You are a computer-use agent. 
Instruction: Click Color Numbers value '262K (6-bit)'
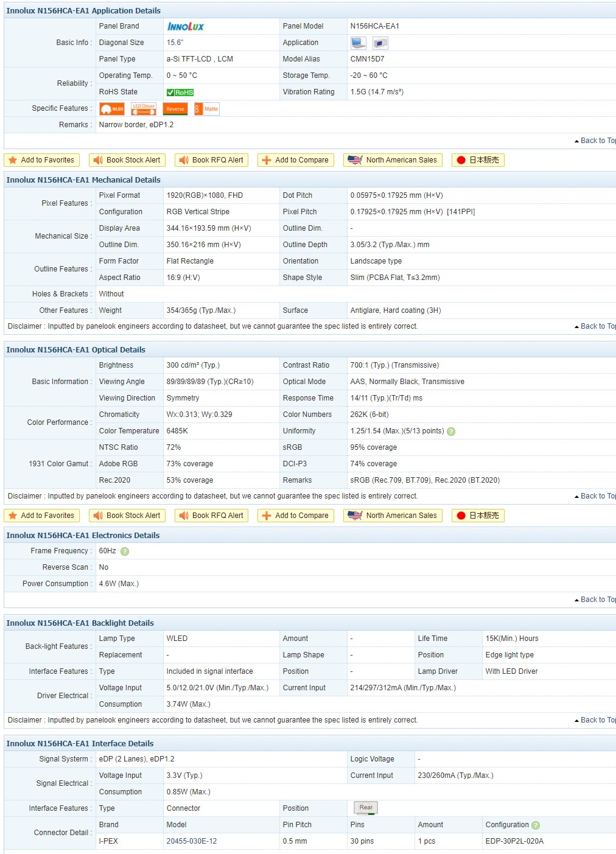tap(369, 415)
